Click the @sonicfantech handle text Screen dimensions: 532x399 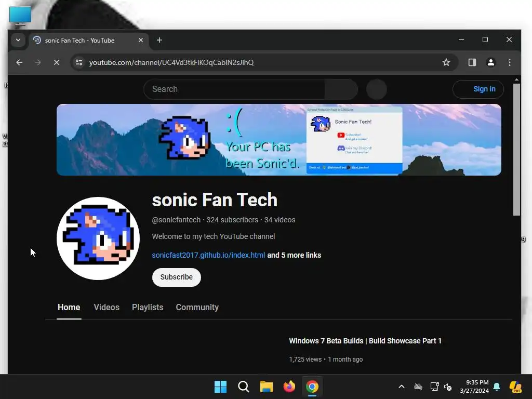[x=176, y=220]
